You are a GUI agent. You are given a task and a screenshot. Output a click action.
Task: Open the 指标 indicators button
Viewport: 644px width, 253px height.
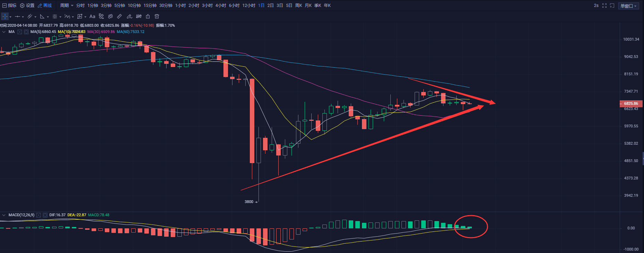[x=9, y=6]
